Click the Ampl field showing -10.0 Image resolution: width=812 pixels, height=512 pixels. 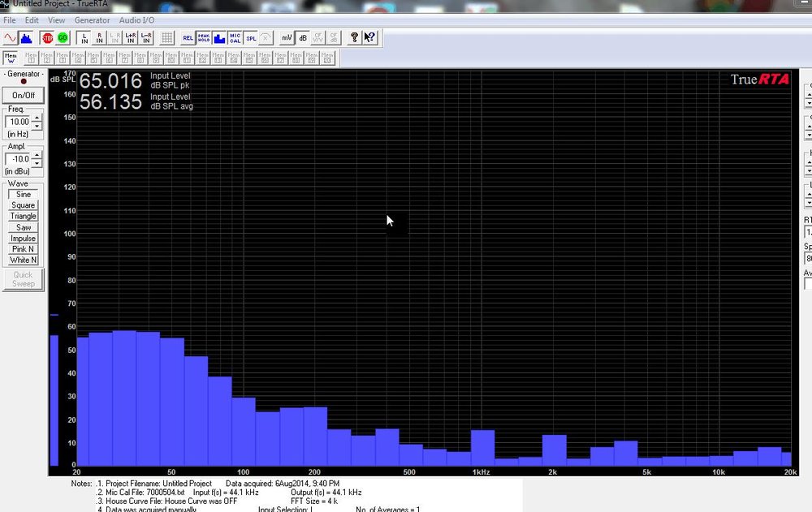tap(19, 160)
